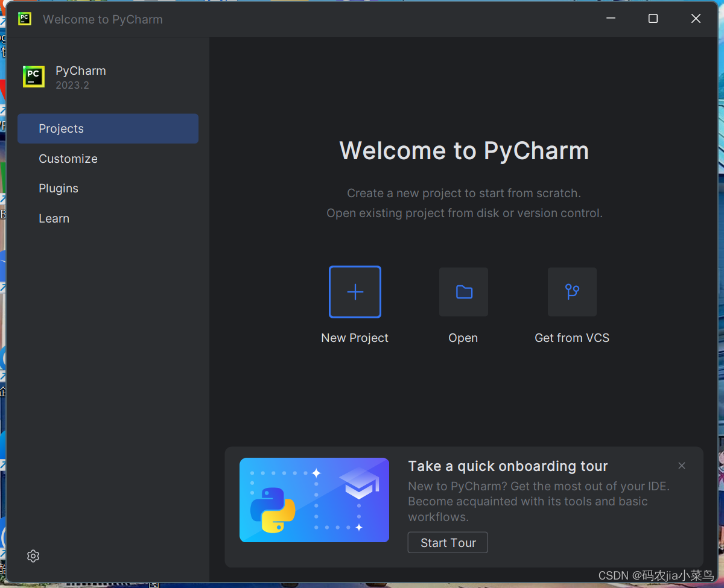Open the Plugins tab

[108, 188]
